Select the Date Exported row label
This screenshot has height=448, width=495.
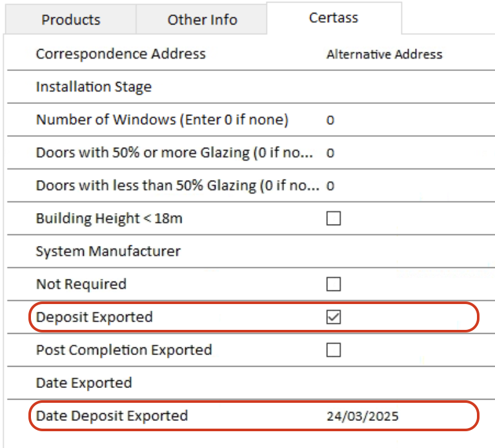pyautogui.click(x=84, y=383)
